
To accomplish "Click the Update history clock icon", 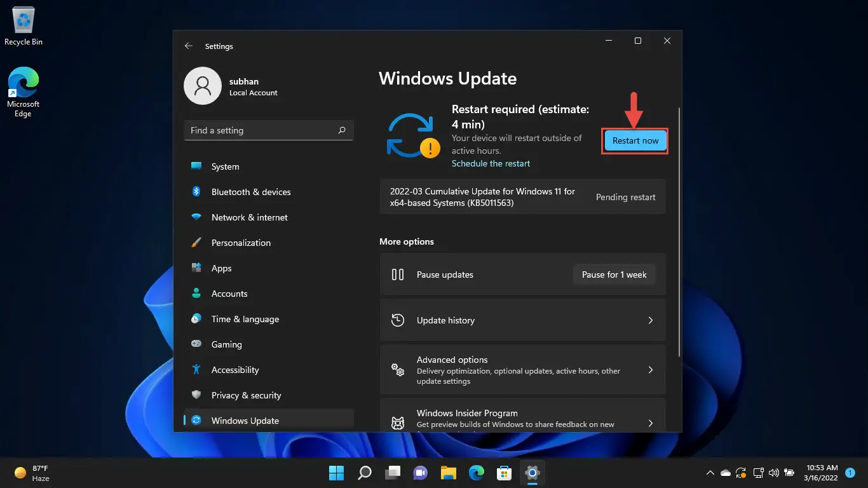I will pyautogui.click(x=398, y=320).
